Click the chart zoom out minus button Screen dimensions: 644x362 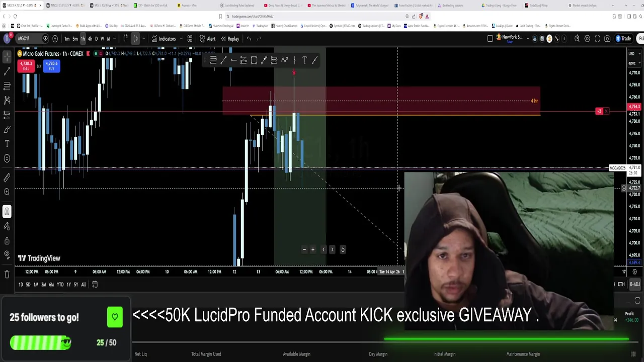click(x=304, y=249)
